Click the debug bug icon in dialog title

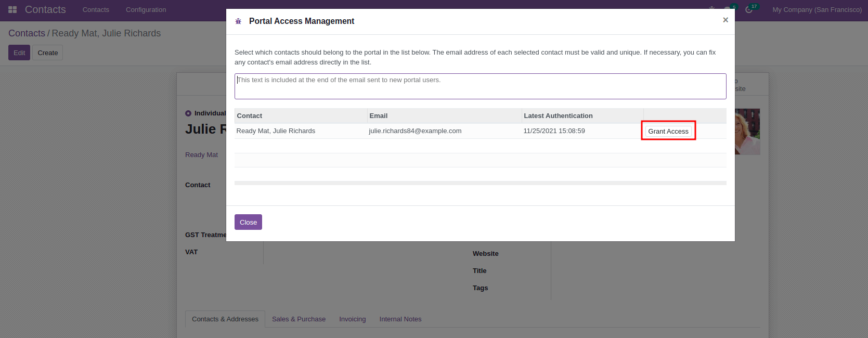coord(238,21)
